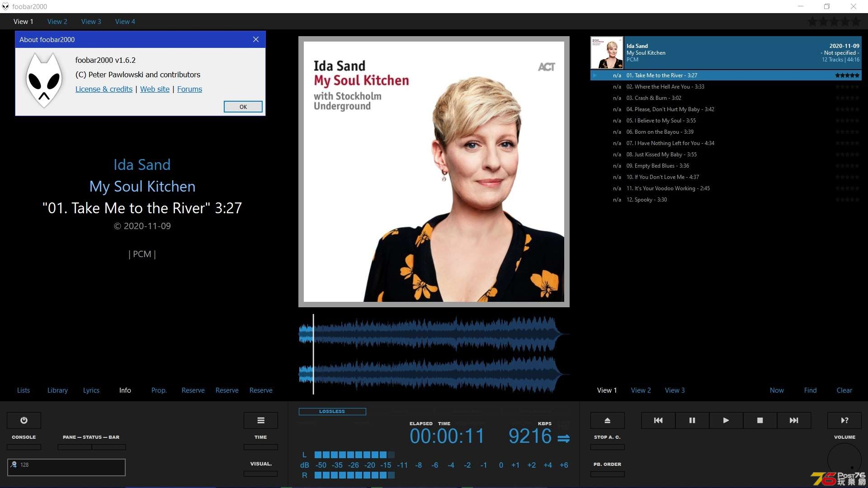Open the Forums link
868x488 pixels.
(189, 89)
